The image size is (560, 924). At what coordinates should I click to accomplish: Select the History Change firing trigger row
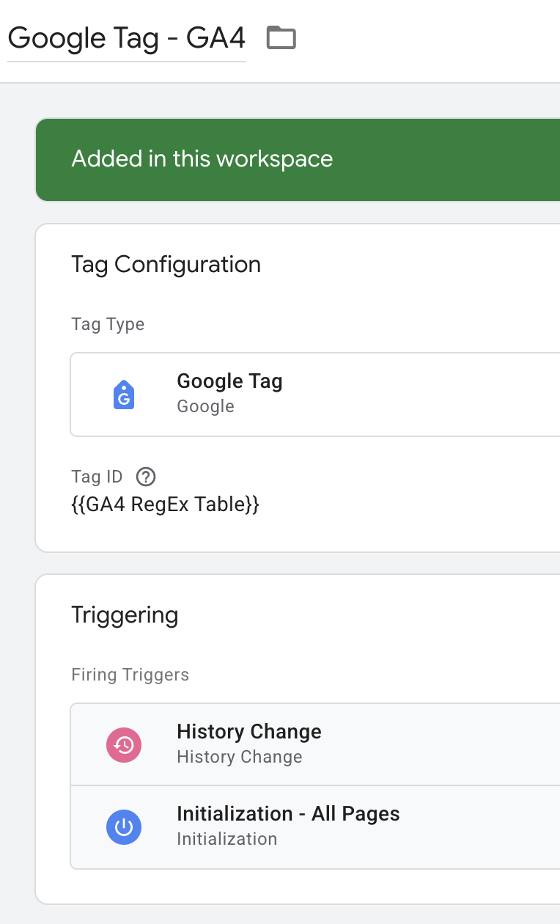point(293,744)
